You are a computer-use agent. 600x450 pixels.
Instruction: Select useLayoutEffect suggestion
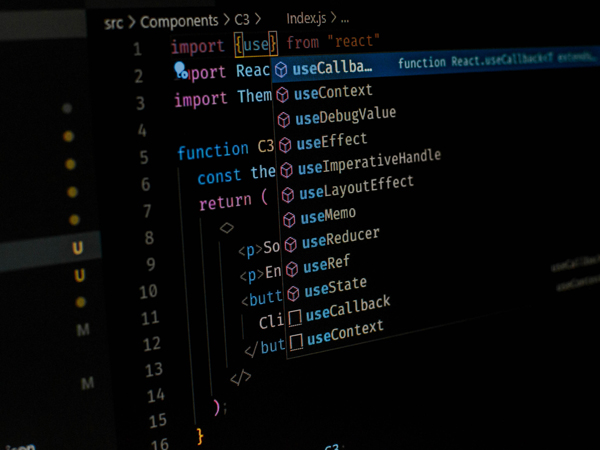(x=356, y=188)
